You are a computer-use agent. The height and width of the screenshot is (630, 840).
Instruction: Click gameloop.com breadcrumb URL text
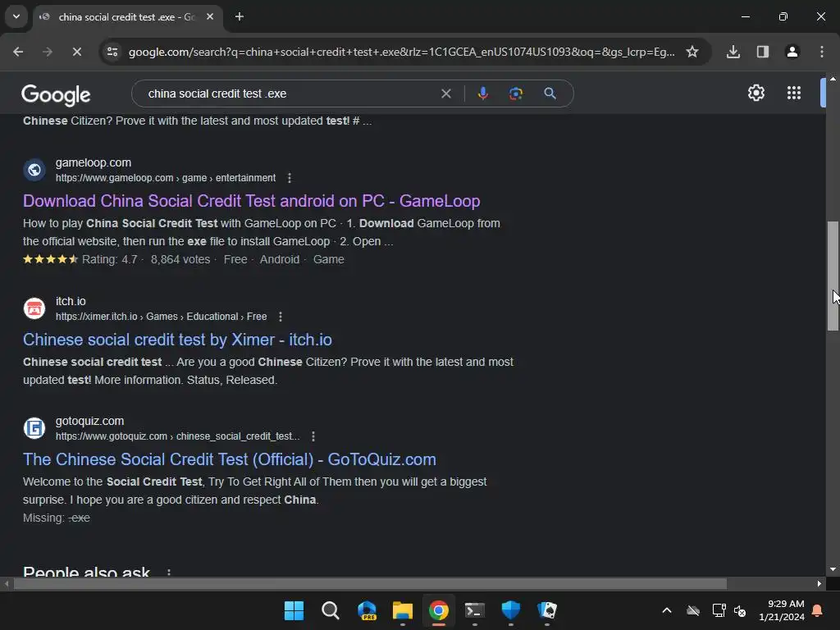166,178
